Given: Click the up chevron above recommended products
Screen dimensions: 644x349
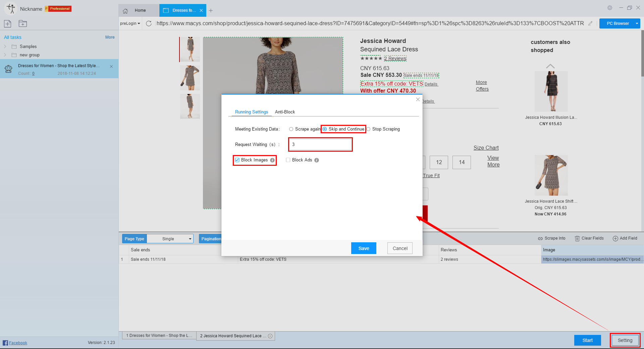Looking at the screenshot, I should (x=550, y=66).
